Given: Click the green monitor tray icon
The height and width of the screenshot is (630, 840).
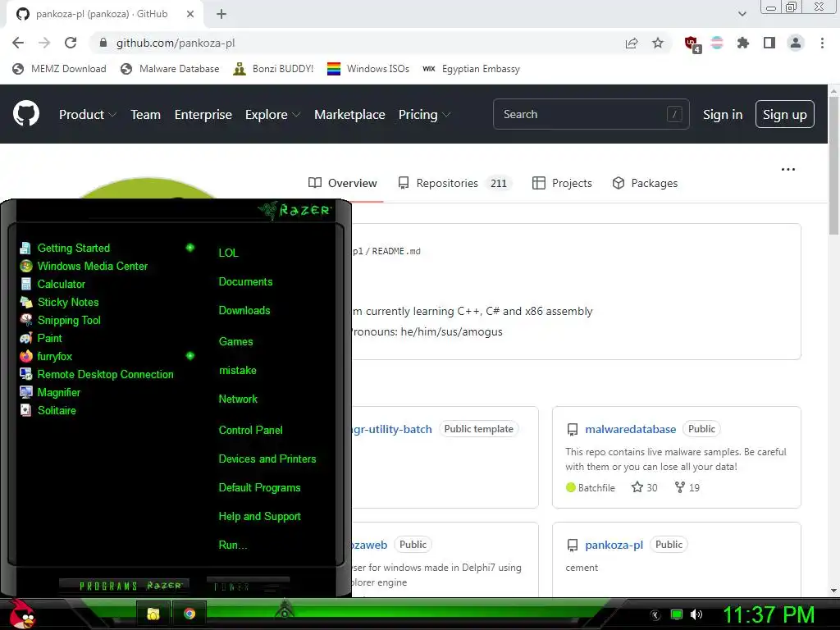Looking at the screenshot, I should point(677,614).
